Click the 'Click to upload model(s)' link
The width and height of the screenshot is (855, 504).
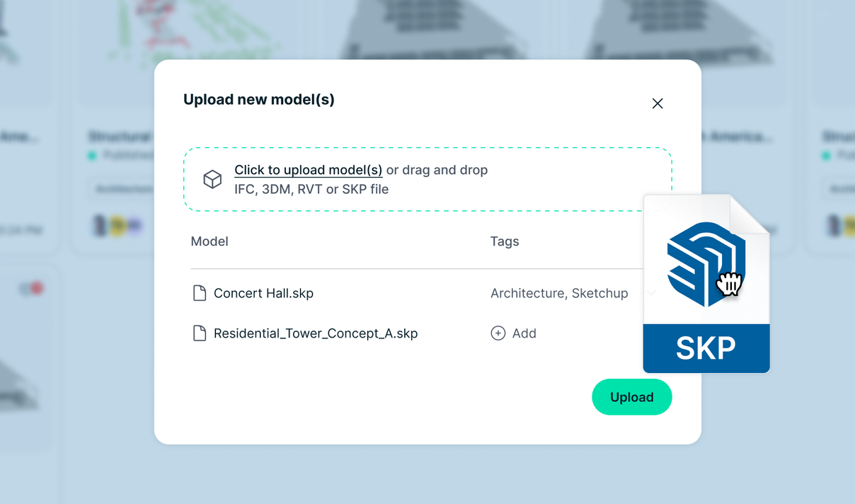(309, 170)
